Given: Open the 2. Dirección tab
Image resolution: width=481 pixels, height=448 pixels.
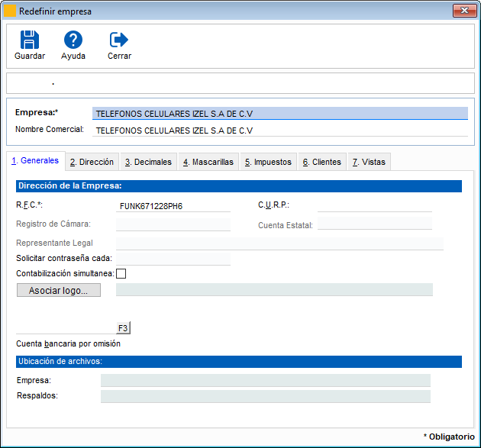Looking at the screenshot, I should coord(92,162).
